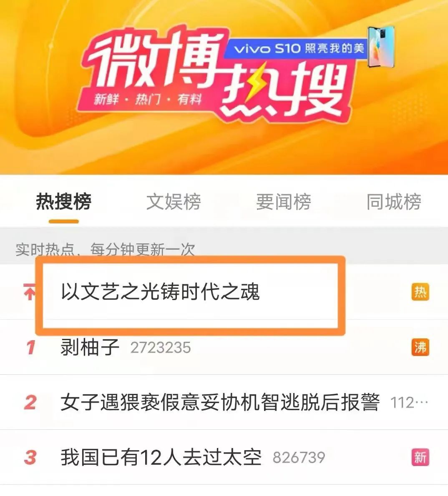The height and width of the screenshot is (496, 448).
Task: Tap the rank 3 number icon
Action: pyautogui.click(x=30, y=457)
